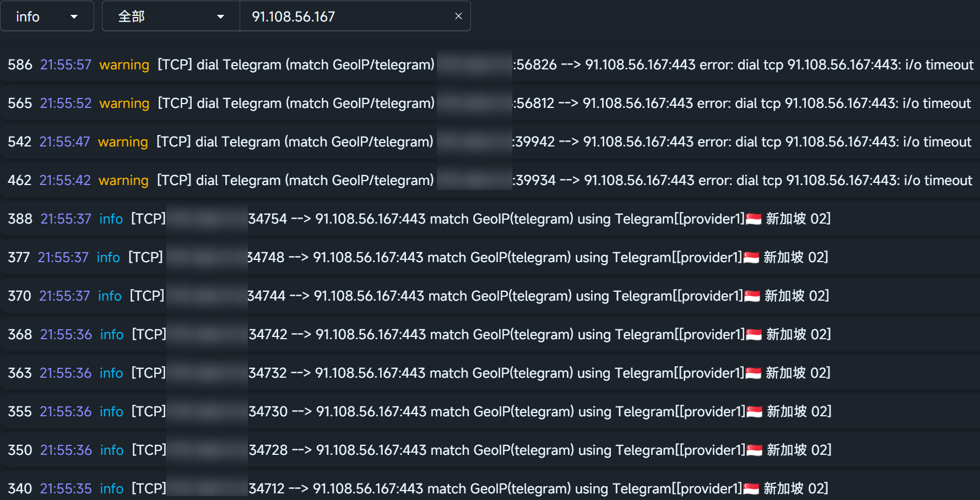Select log entry 355 with port 34730
This screenshot has width=980, height=500.
[490, 411]
